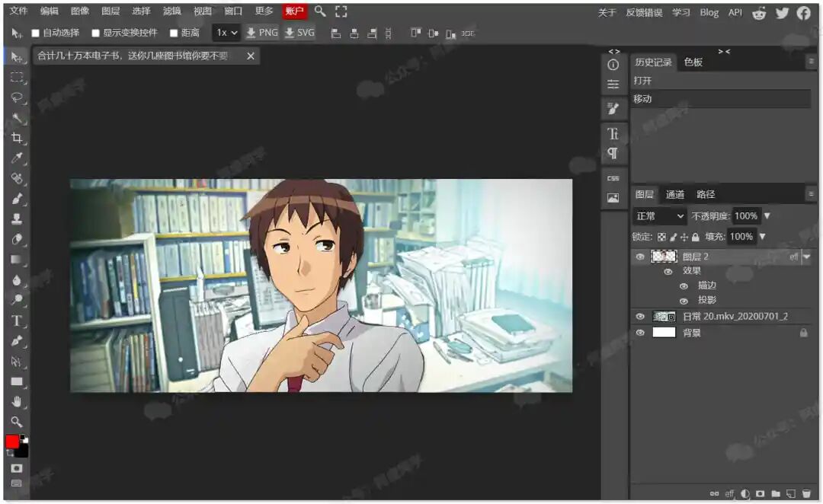This screenshot has height=504, width=823.
Task: Select the Dodge tool
Action: (17, 300)
